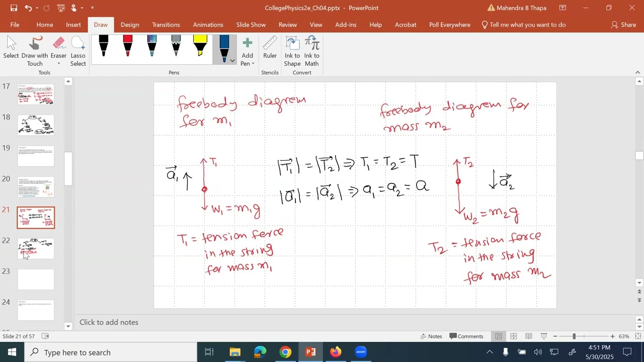Click the accessibility/spell check status icon
The height and width of the screenshot is (362, 644).
(x=45, y=336)
